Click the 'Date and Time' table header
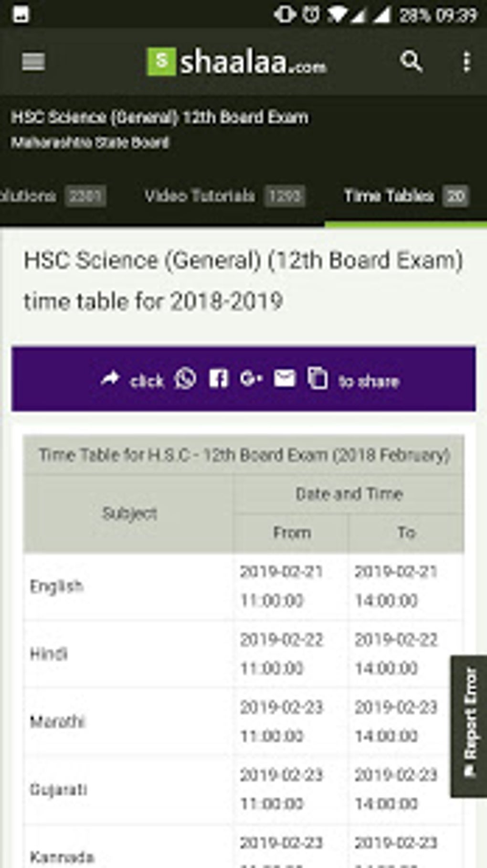 click(x=350, y=494)
